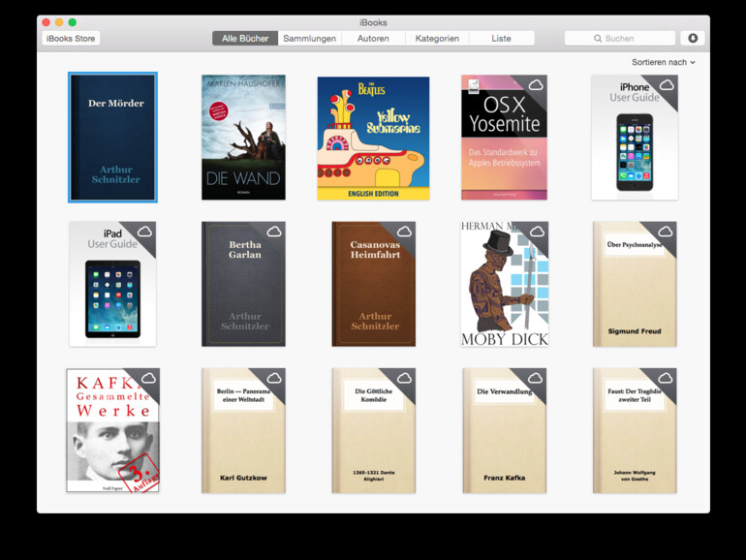The image size is (746, 560).
Task: Click cloud badge on Über Psychoanalyse
Action: tap(666, 232)
